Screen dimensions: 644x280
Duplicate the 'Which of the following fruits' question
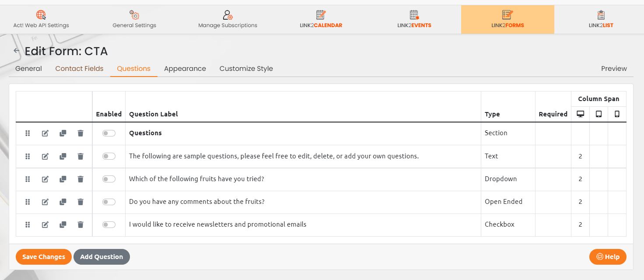pos(63,179)
